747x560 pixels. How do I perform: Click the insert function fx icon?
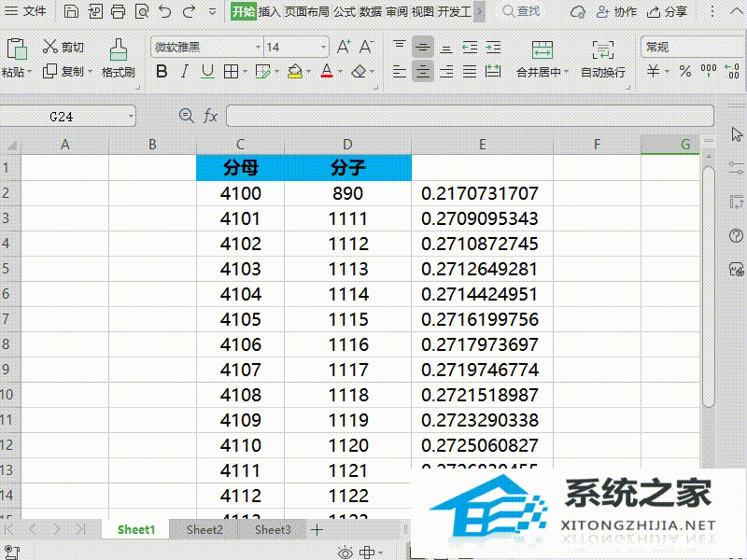click(211, 116)
